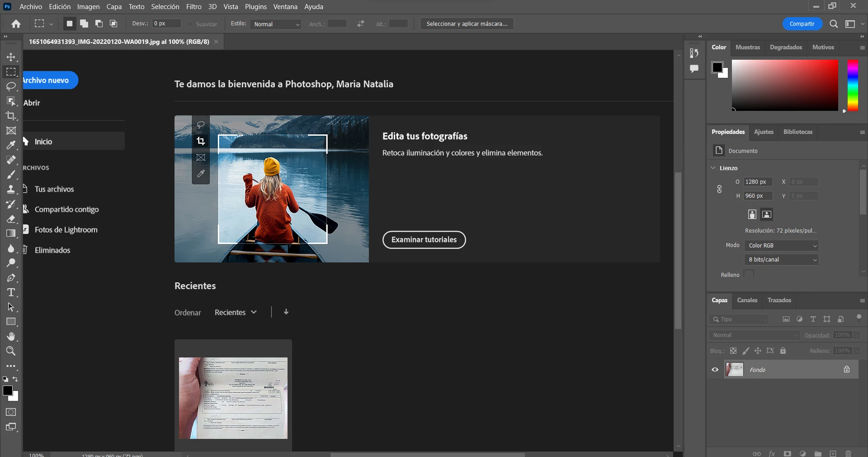Open the Tipo layer filter dropdown
868x457 pixels.
point(739,319)
